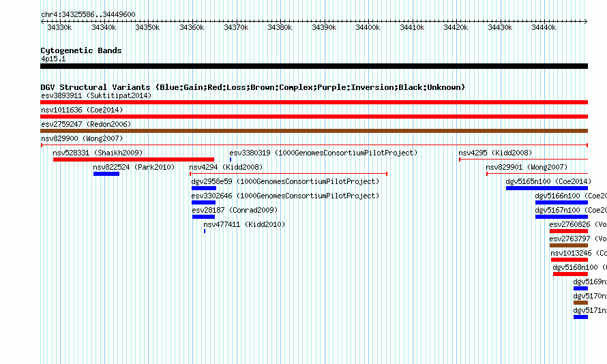Select the thin red nsv4295 line
This screenshot has height=364, width=607.
[523, 160]
